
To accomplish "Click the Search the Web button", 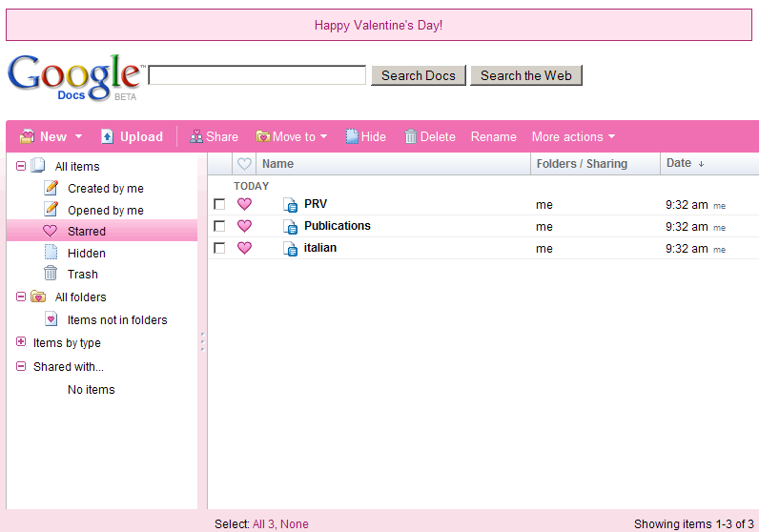I will (526, 75).
